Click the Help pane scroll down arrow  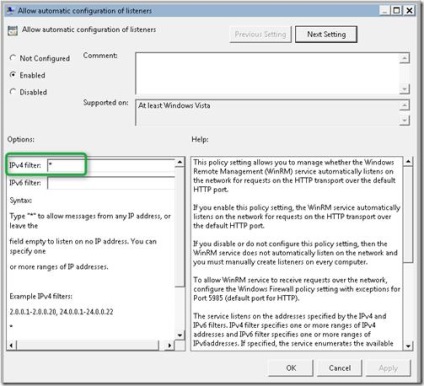click(x=408, y=346)
